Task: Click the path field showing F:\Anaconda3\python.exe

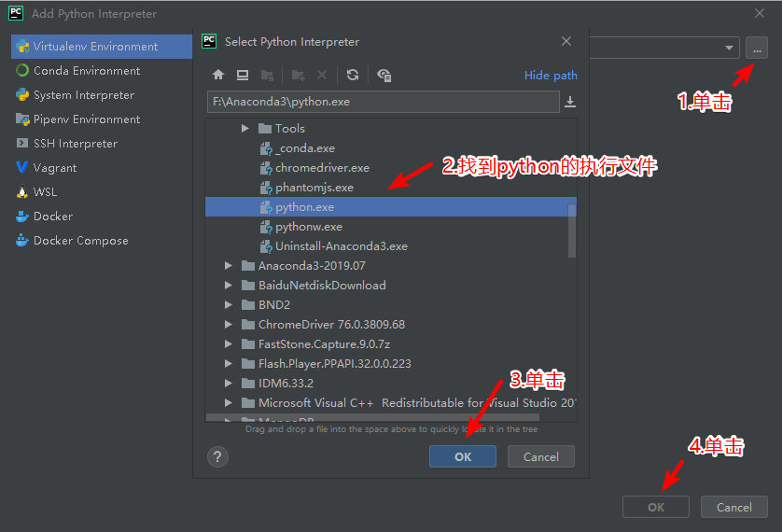Action: click(x=383, y=102)
